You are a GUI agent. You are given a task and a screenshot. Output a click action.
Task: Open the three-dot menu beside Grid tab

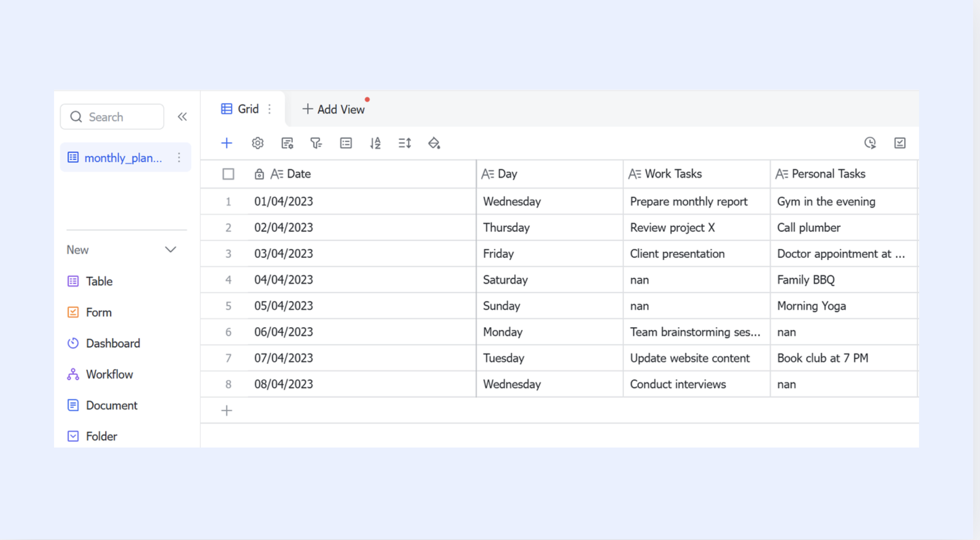pyautogui.click(x=269, y=109)
